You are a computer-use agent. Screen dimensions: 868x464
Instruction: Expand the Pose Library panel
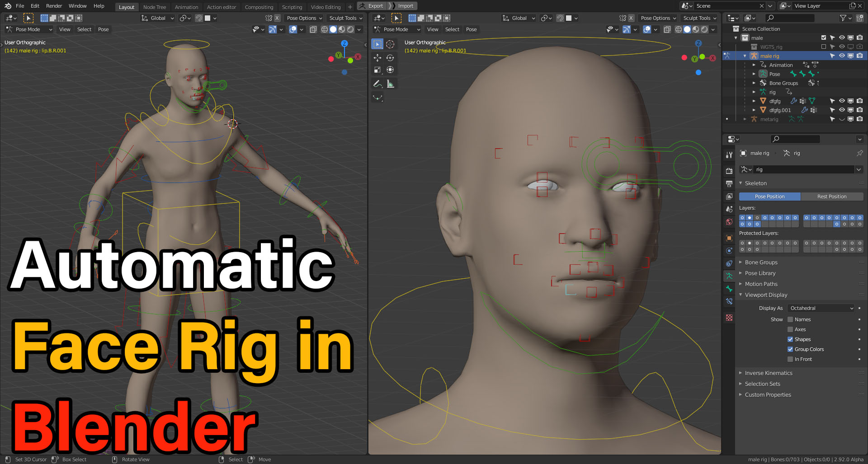[760, 273]
